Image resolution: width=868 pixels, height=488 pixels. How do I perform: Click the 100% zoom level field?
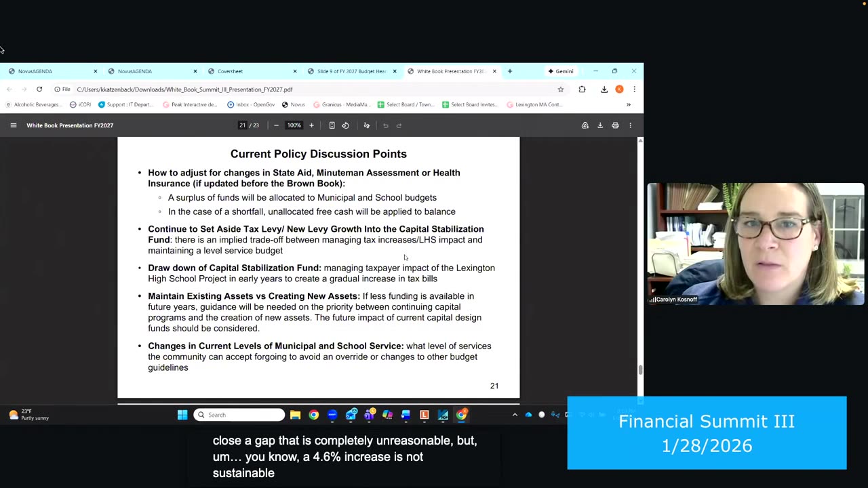[x=294, y=125]
